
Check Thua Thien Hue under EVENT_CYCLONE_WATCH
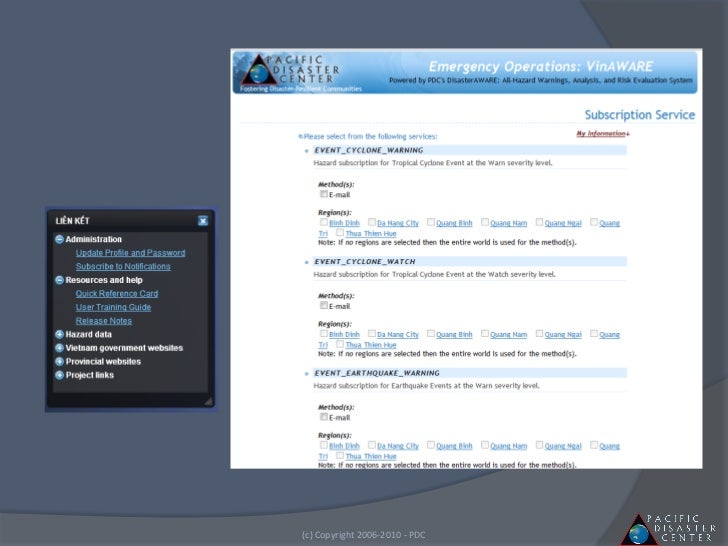coord(340,344)
